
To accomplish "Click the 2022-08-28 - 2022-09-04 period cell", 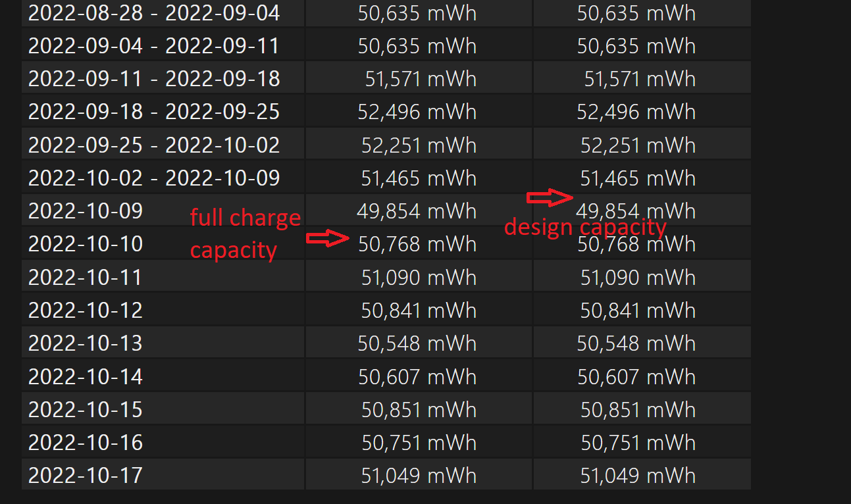I will (x=163, y=13).
